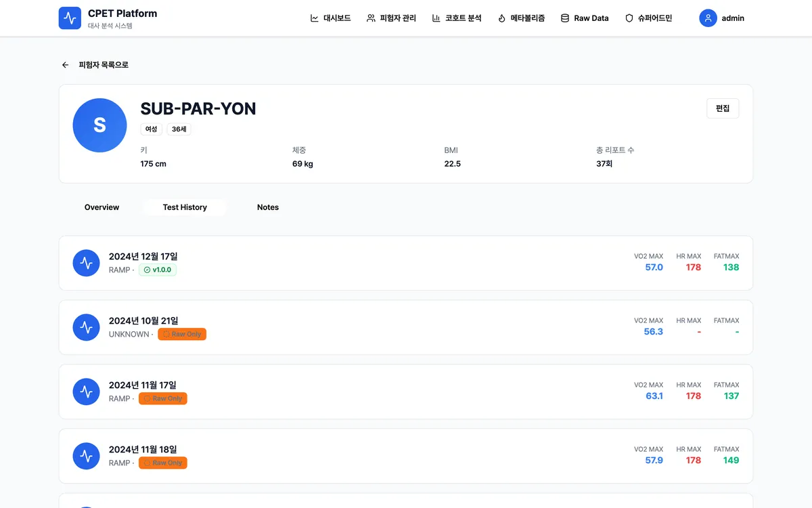
Task: Go to 피험자 관리 subject management
Action: tap(391, 18)
